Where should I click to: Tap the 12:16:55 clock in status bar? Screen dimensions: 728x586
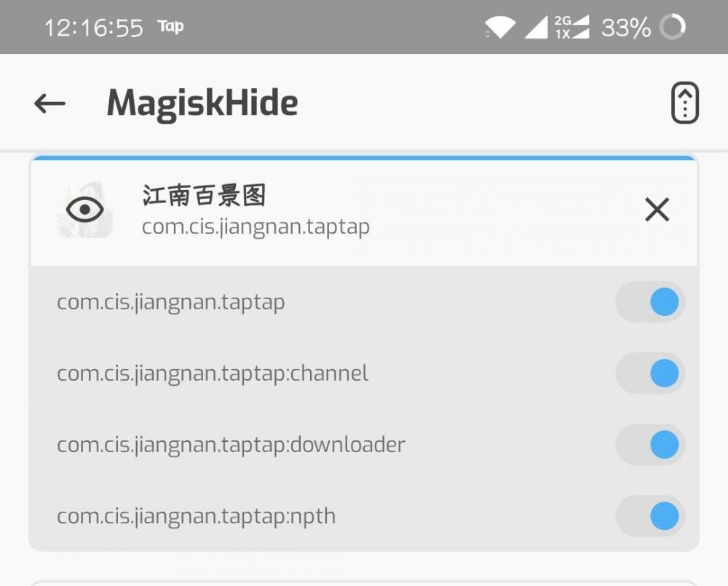(x=94, y=28)
